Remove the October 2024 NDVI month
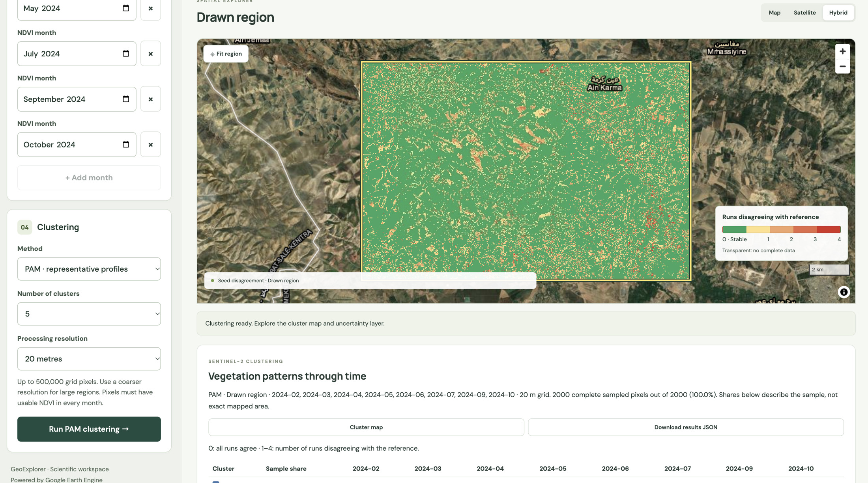868x483 pixels. tap(150, 144)
